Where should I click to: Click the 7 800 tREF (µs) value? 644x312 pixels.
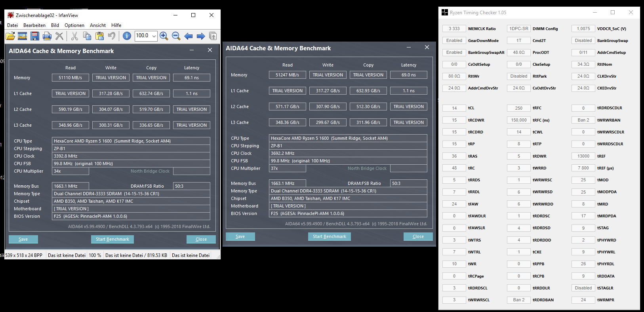tap(583, 168)
